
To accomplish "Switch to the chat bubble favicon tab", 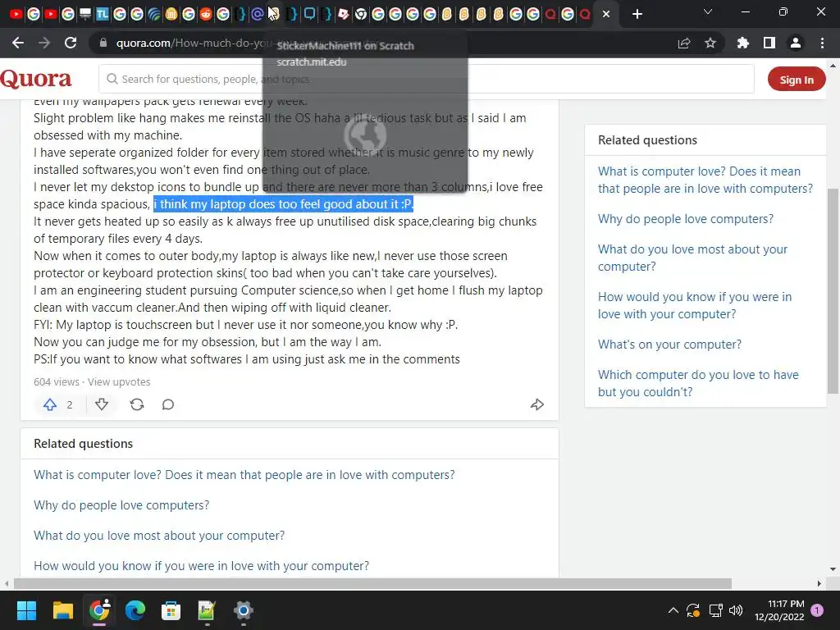I will [x=309, y=15].
